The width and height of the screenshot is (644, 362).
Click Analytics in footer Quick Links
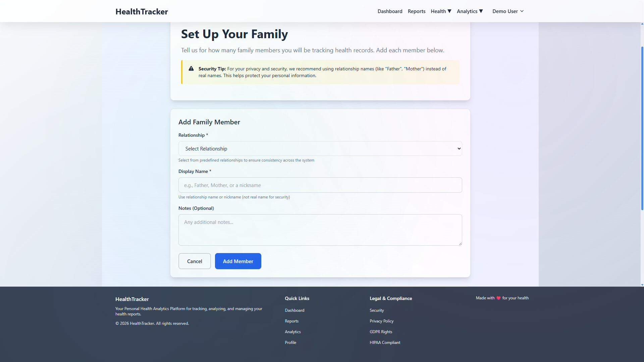(292, 332)
